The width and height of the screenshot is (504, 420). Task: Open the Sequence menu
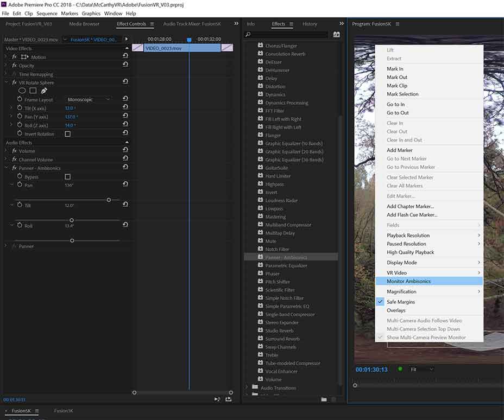47,14
